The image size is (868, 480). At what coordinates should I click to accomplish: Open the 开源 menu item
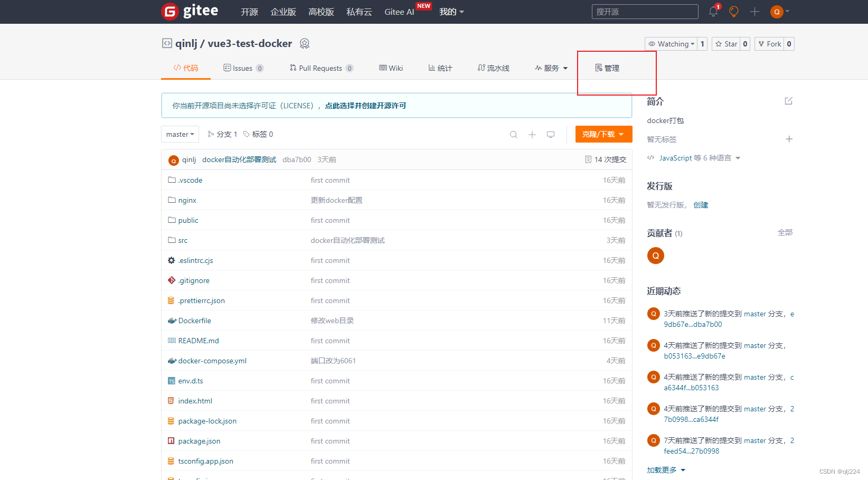[x=249, y=12]
